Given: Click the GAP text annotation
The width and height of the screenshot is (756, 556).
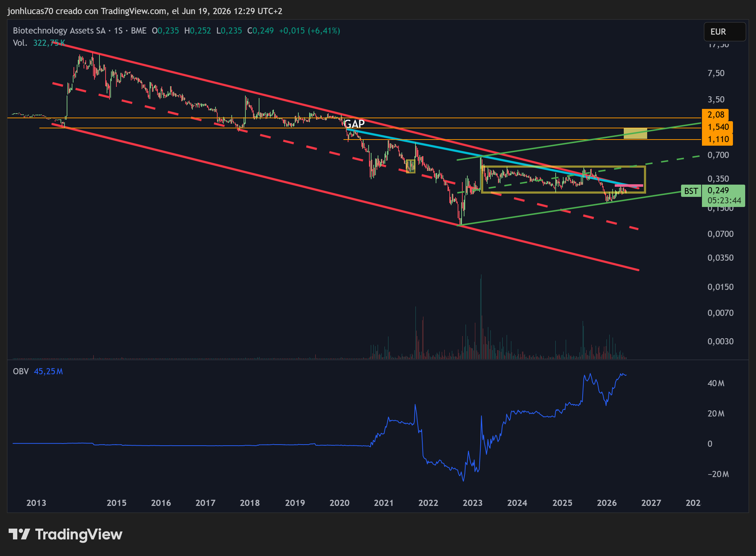Looking at the screenshot, I should pyautogui.click(x=354, y=124).
